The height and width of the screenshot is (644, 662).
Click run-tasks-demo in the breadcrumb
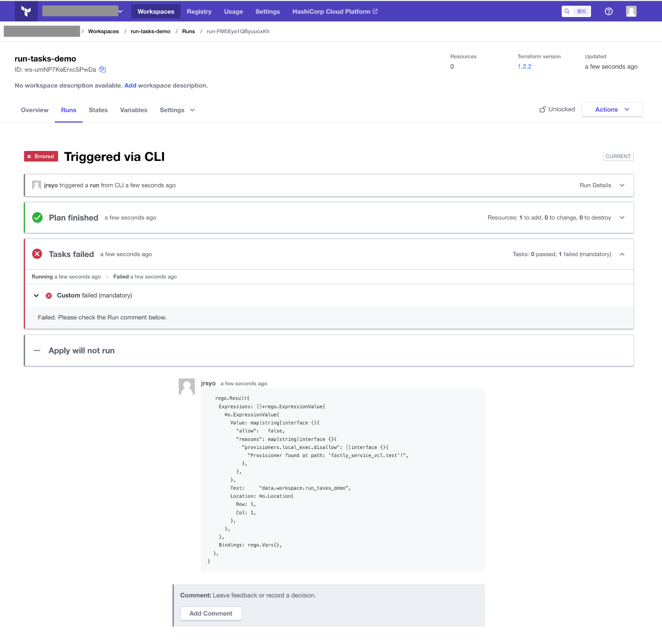150,32
